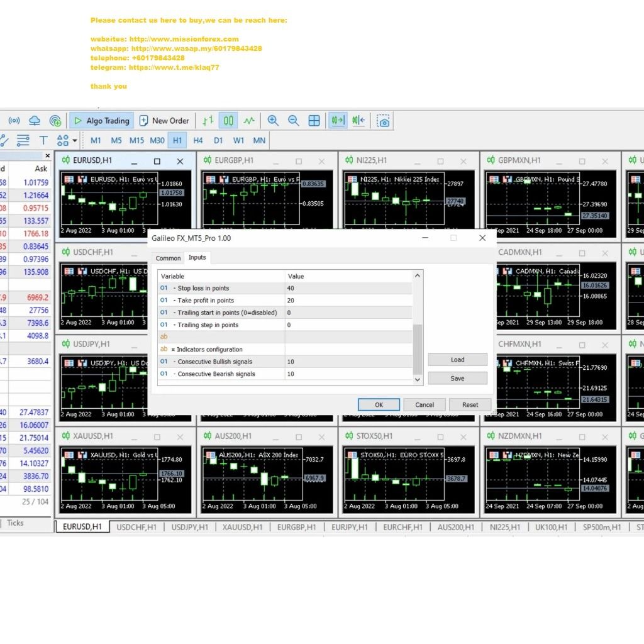Switch to EURJPY,H1 chart tab
The width and height of the screenshot is (644, 644).
pyautogui.click(x=350, y=527)
